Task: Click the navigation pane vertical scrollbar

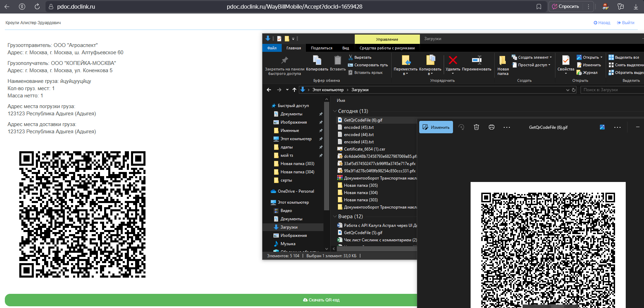Action: [x=326, y=156]
